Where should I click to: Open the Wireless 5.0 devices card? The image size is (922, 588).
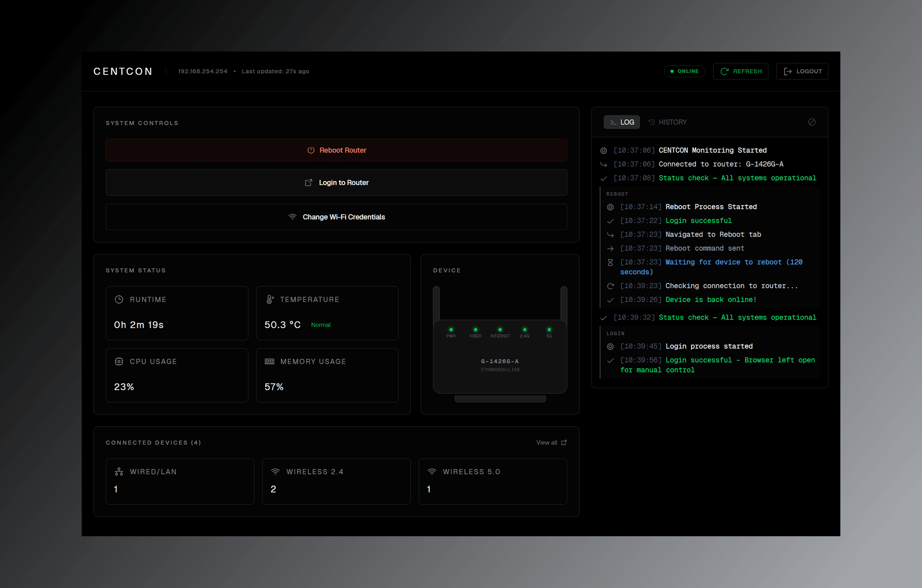tap(493, 482)
